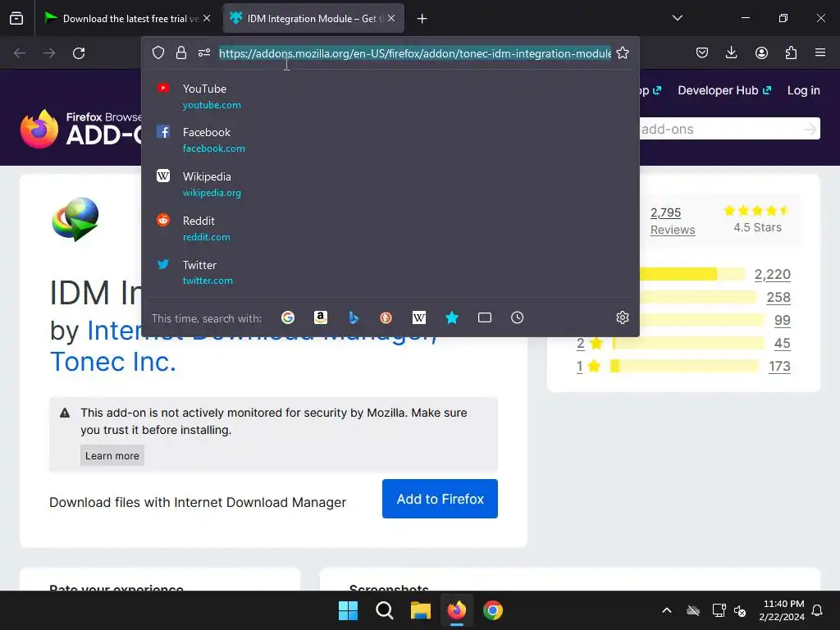Screen dimensions: 840x630
Task: Click Log in
Action: (804, 90)
